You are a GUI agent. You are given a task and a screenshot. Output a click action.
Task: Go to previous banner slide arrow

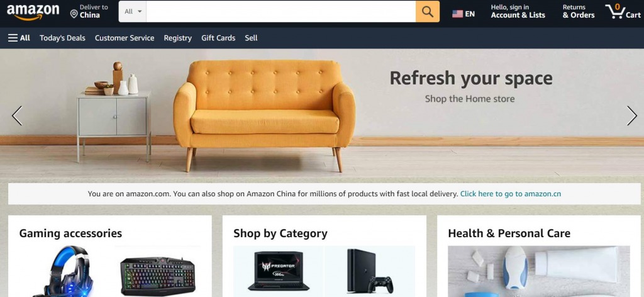click(17, 116)
